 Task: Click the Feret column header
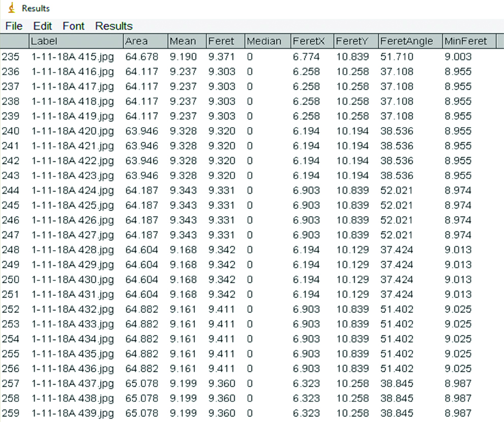[225, 41]
